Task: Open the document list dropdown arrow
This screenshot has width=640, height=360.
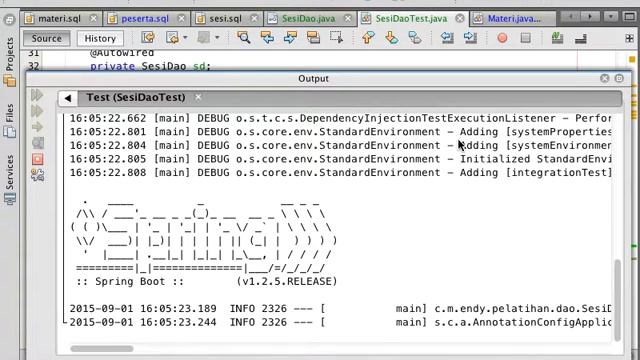Action: (x=611, y=17)
